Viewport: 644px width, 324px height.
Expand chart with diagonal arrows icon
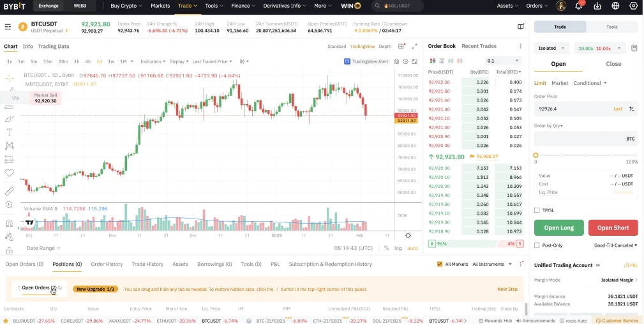click(x=414, y=47)
